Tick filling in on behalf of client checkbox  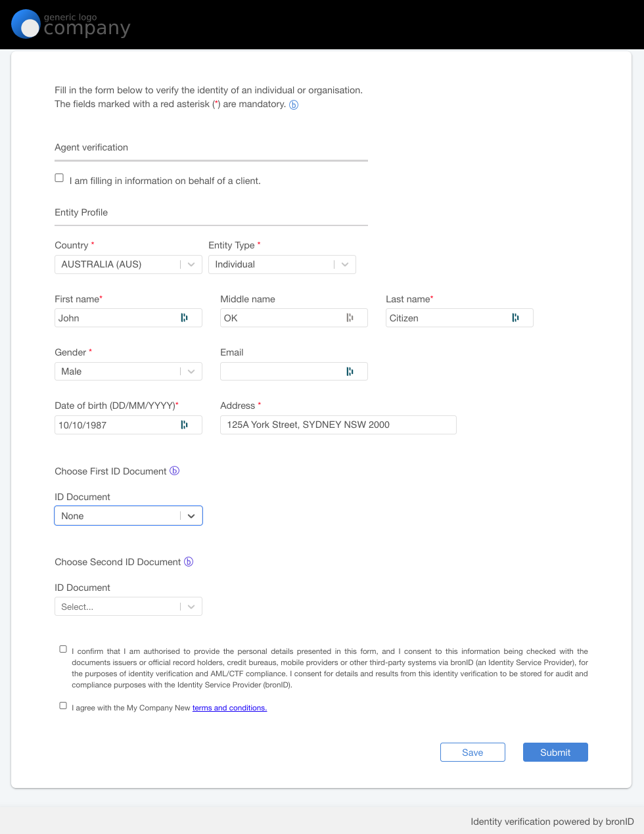pos(59,178)
